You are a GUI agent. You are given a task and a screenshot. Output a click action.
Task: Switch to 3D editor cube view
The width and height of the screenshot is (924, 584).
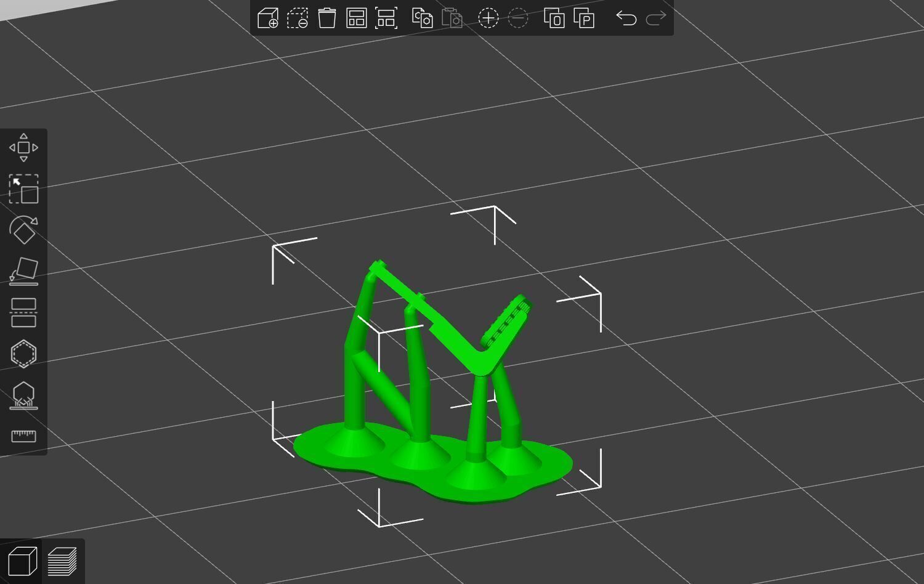tap(22, 561)
